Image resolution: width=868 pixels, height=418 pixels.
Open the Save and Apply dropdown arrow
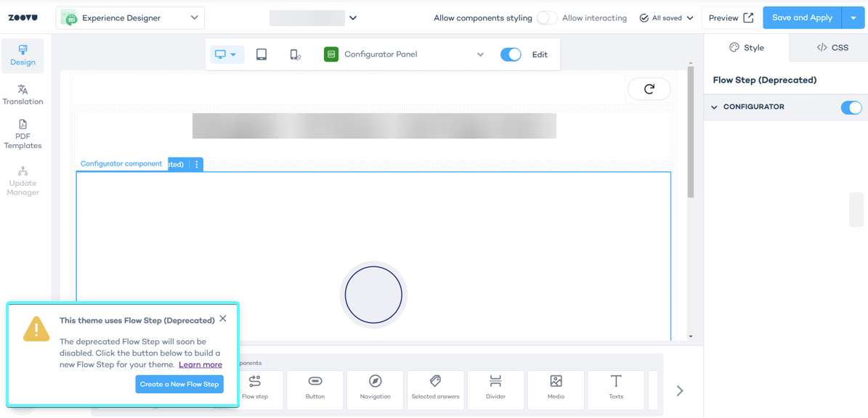pos(853,18)
